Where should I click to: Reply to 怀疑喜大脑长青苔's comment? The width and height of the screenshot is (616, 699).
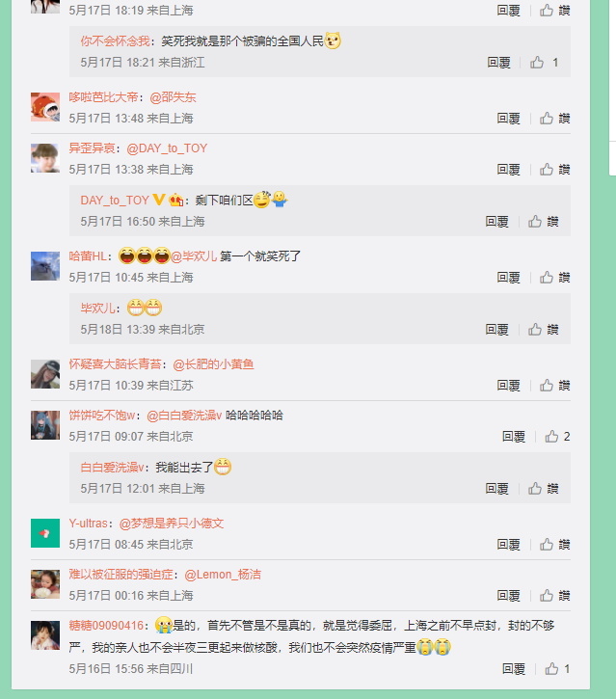coord(509,386)
